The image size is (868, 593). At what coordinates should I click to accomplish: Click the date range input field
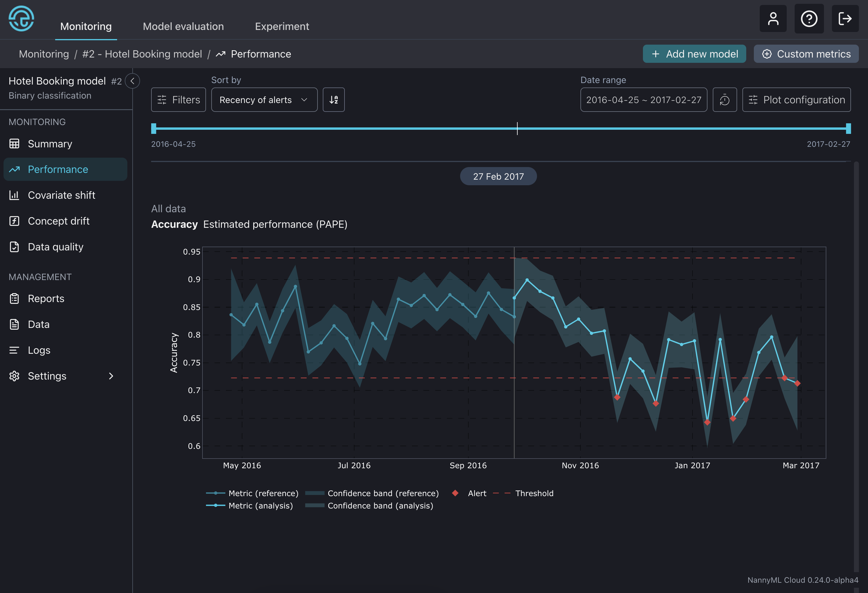tap(643, 100)
